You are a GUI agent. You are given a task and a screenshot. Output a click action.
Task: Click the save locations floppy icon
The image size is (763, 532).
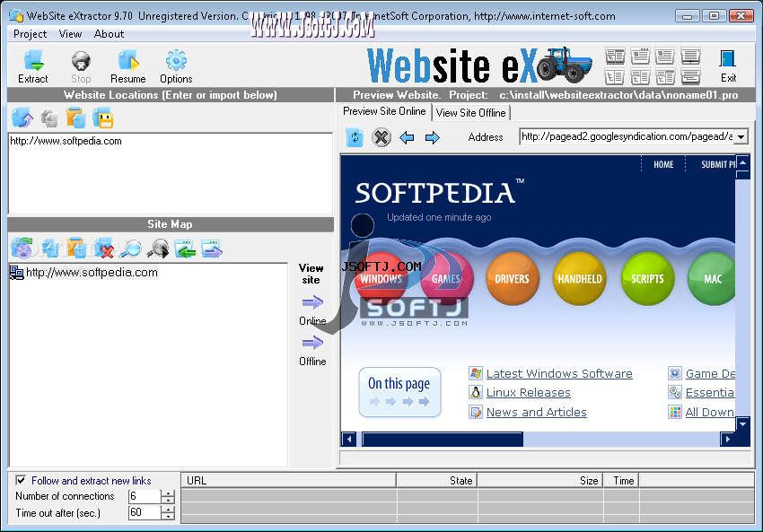click(x=103, y=118)
